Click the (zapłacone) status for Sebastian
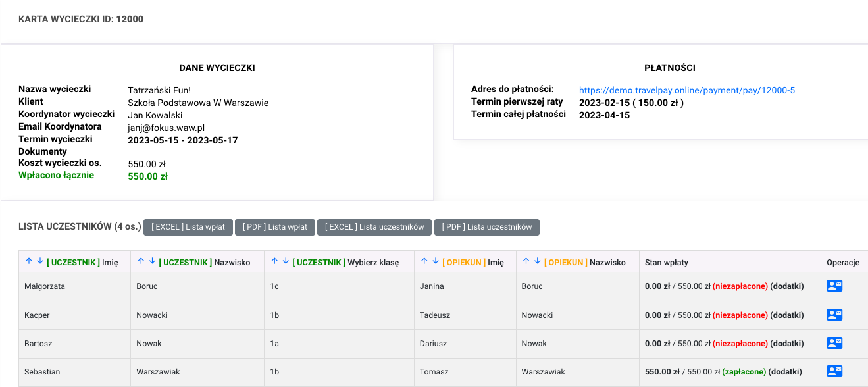Screen dimensions: 868x387 tap(744, 372)
